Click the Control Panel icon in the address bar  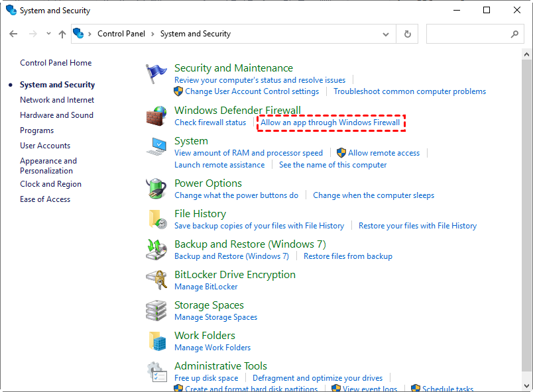point(78,33)
